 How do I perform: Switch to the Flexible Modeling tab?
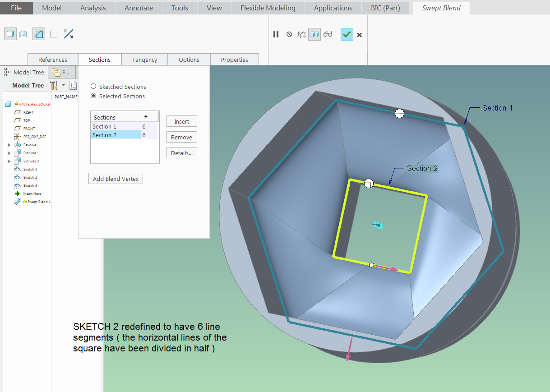(x=268, y=8)
